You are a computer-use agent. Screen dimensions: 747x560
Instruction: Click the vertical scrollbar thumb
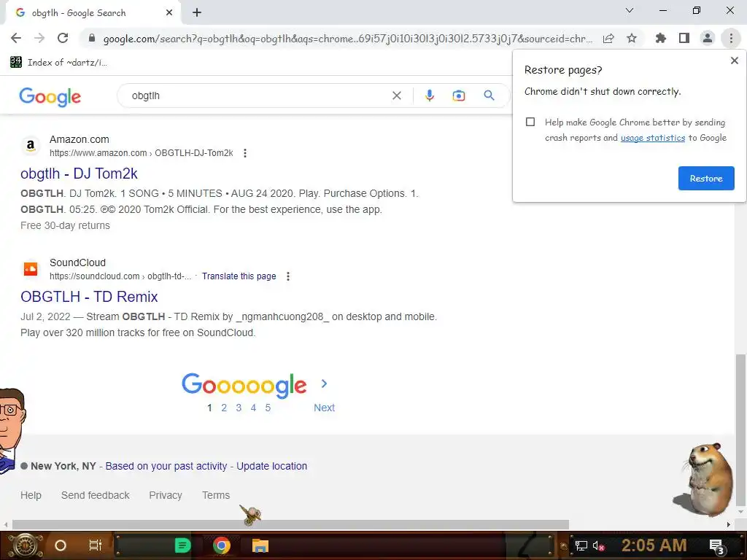740,430
